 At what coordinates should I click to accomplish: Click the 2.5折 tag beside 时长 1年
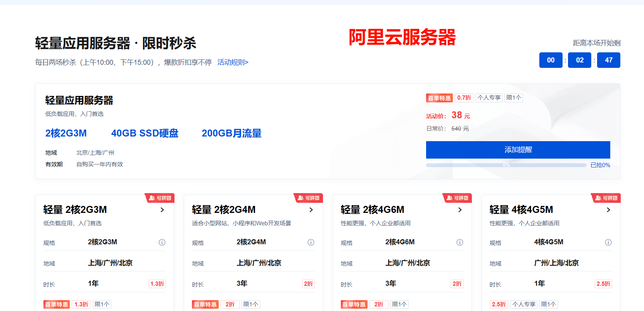click(x=603, y=284)
